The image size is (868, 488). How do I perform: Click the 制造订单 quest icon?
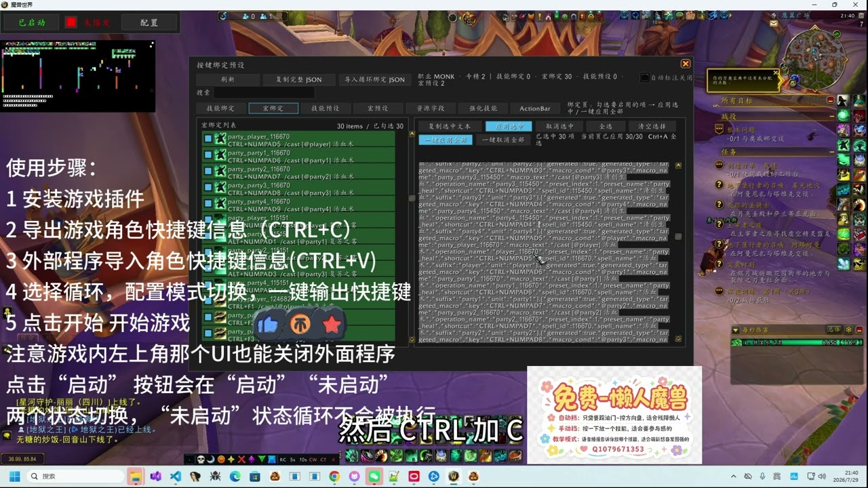coord(719,165)
